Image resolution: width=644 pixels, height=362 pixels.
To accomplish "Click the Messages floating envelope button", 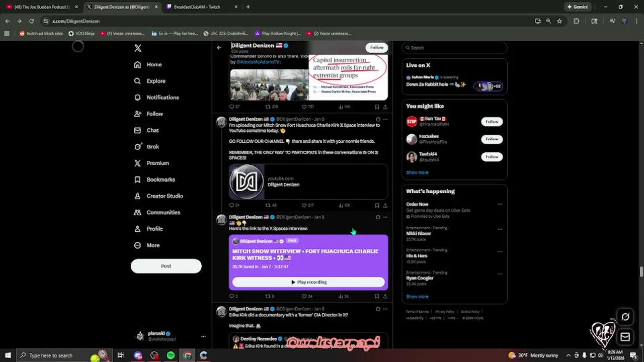I will click(625, 336).
